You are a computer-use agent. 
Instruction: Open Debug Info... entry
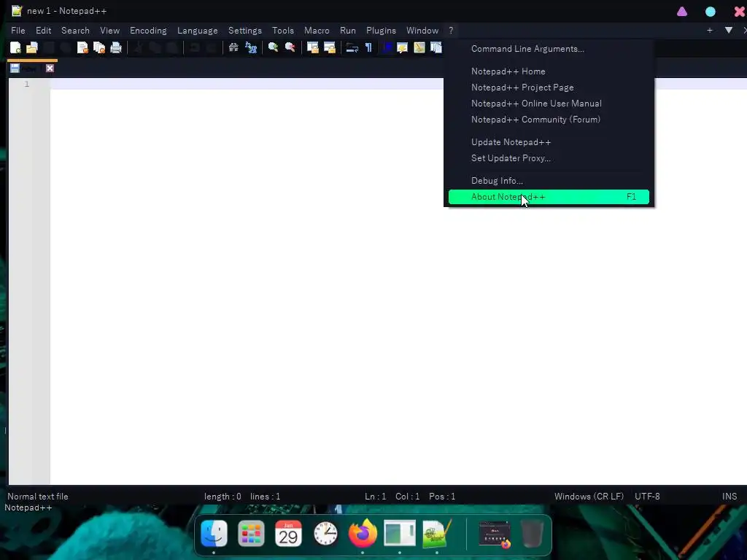click(x=549, y=181)
